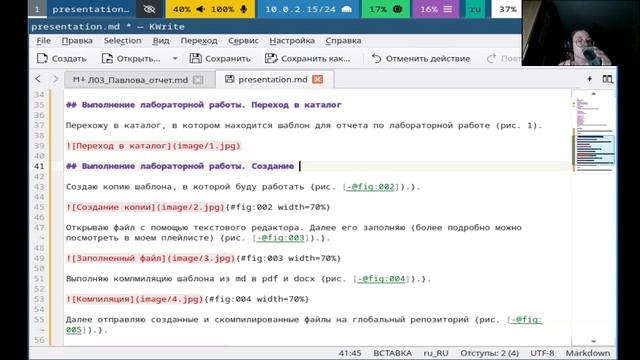Click the [-@fig:003] reference link

280,238
